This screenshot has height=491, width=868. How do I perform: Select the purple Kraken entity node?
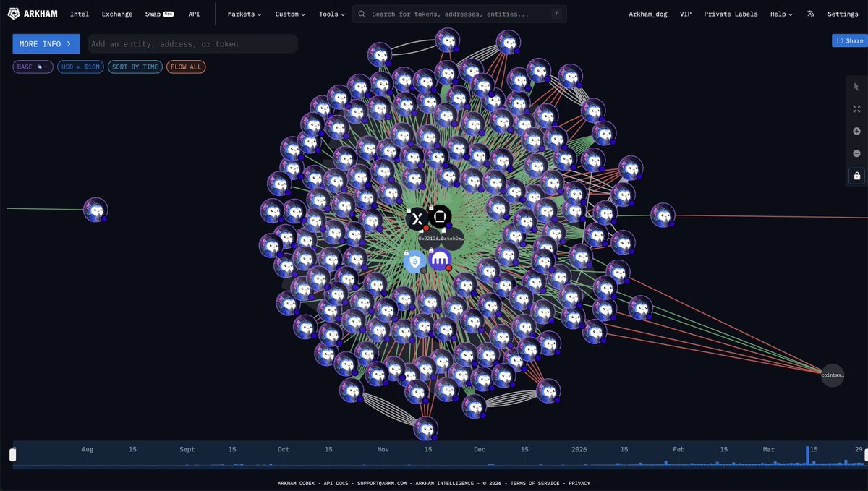[x=440, y=259]
